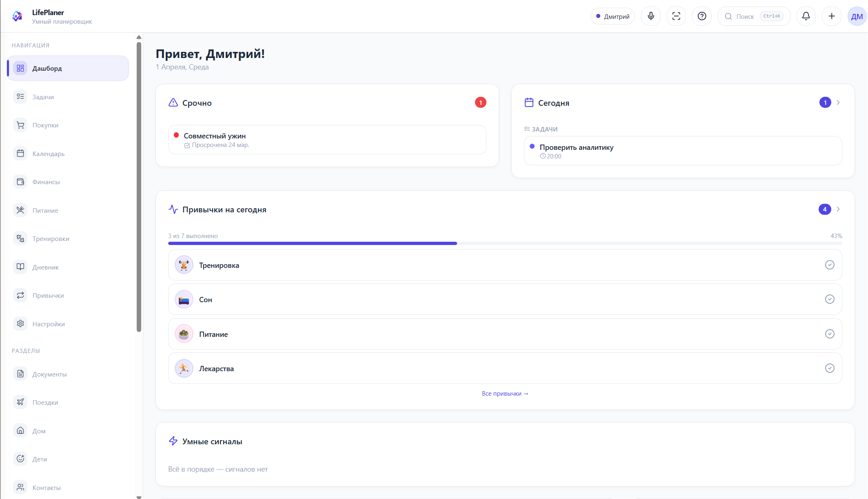Click the LifePlaner logo icon
868x499 pixels.
17,16
